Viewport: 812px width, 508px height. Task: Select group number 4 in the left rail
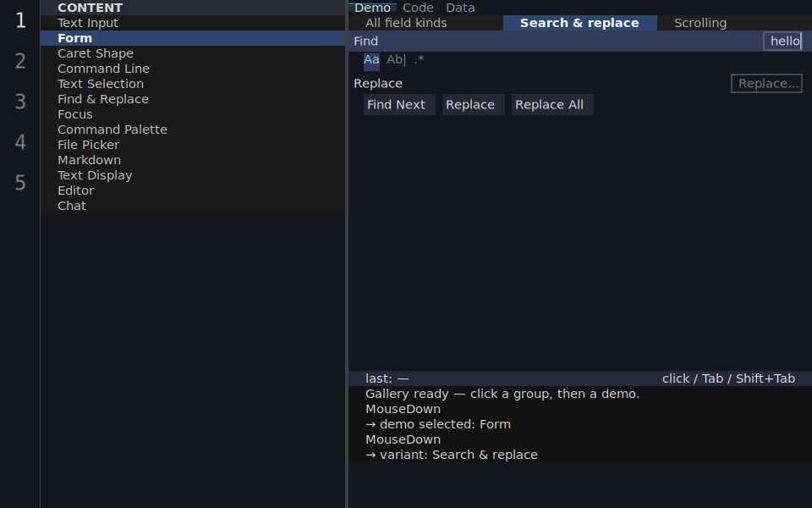(x=20, y=142)
